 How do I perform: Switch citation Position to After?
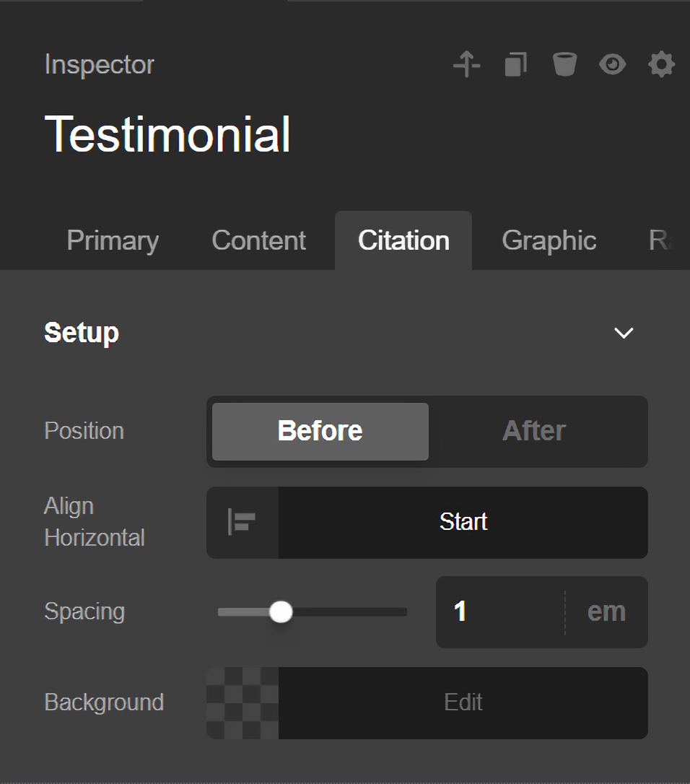click(x=534, y=431)
